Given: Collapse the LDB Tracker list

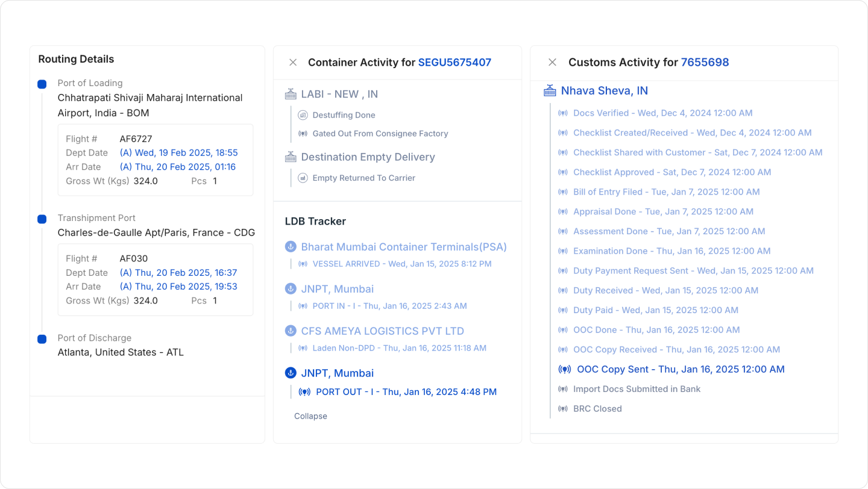Looking at the screenshot, I should (310, 416).
